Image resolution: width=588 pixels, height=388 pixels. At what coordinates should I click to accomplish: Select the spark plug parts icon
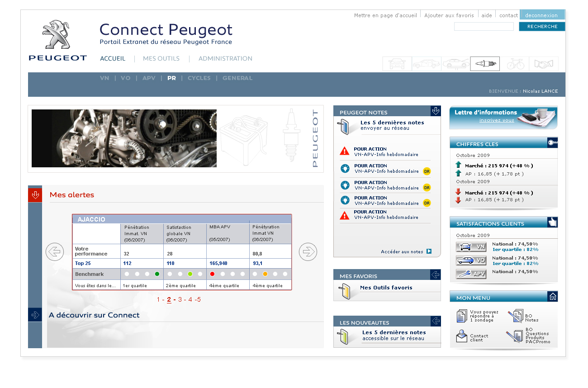pos(485,64)
